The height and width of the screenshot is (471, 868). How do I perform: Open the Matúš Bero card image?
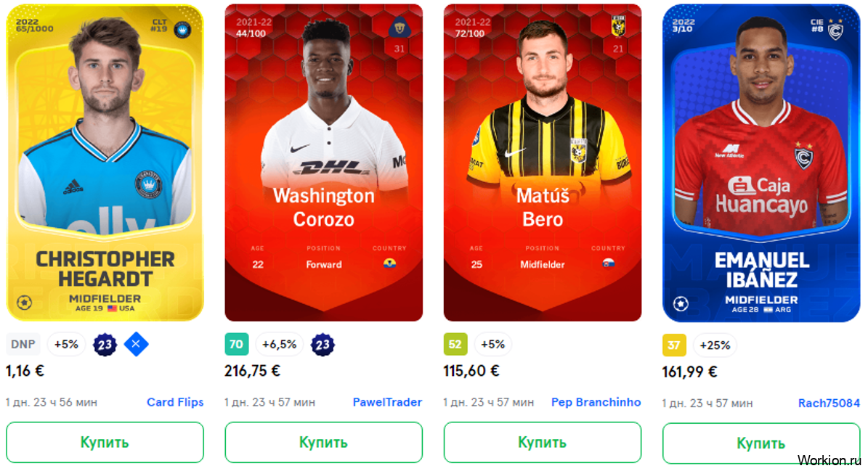coord(543,163)
